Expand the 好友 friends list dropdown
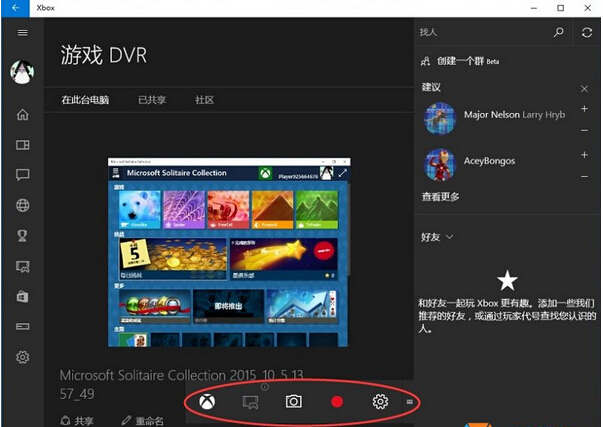 coord(438,237)
